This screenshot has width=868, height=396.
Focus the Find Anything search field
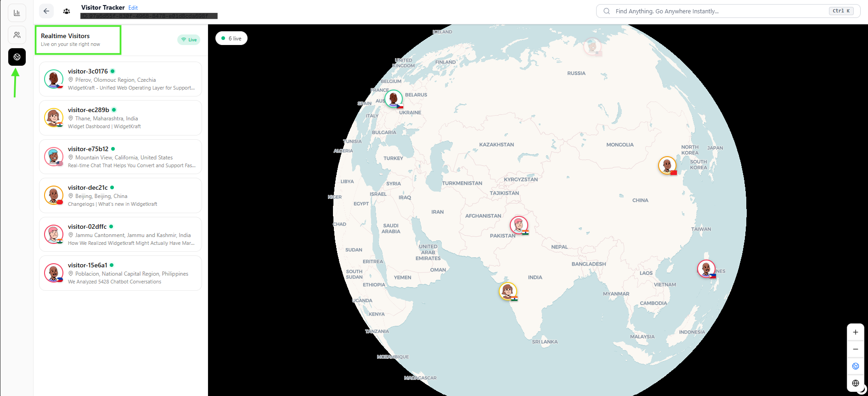[x=728, y=11]
